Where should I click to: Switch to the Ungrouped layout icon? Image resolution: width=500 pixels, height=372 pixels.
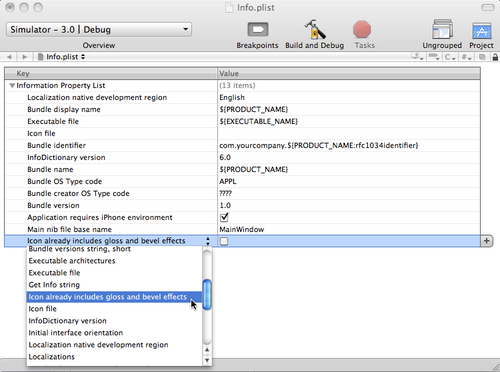(x=442, y=29)
